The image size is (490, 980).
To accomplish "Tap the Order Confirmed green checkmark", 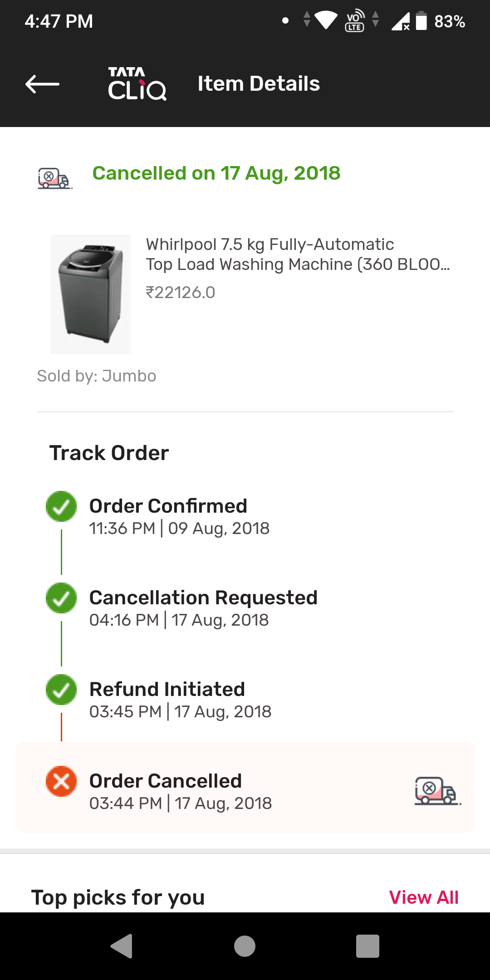I will click(61, 506).
